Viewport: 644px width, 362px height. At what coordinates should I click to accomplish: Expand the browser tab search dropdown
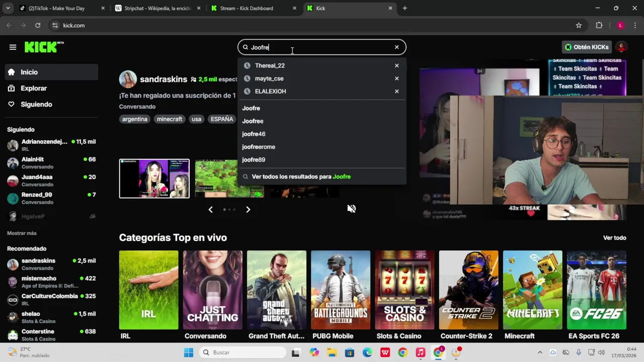8,8
